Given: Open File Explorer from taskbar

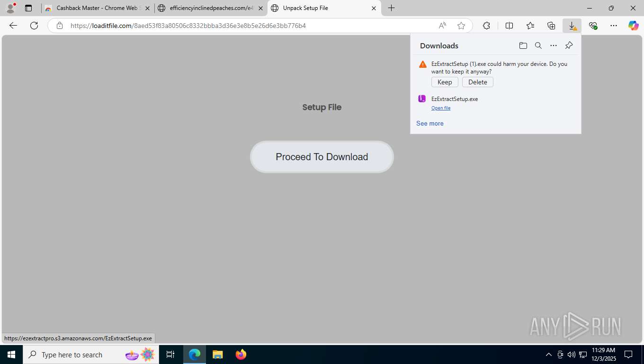Looking at the screenshot, I should (x=217, y=355).
